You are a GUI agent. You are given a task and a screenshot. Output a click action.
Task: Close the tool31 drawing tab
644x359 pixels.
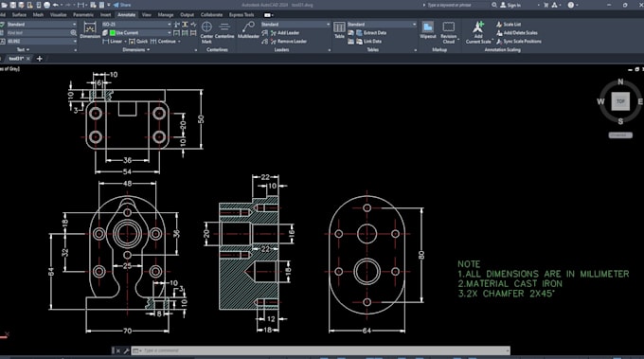tap(28, 59)
